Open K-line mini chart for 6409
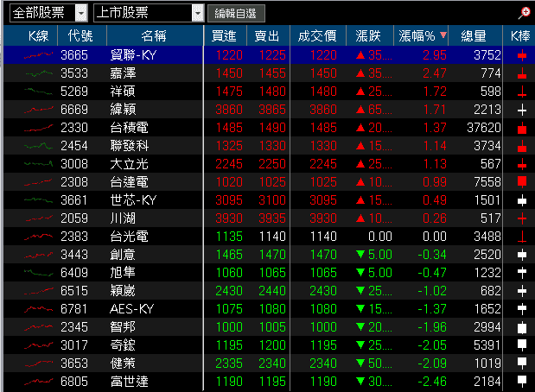The image size is (535, 392). [x=38, y=273]
